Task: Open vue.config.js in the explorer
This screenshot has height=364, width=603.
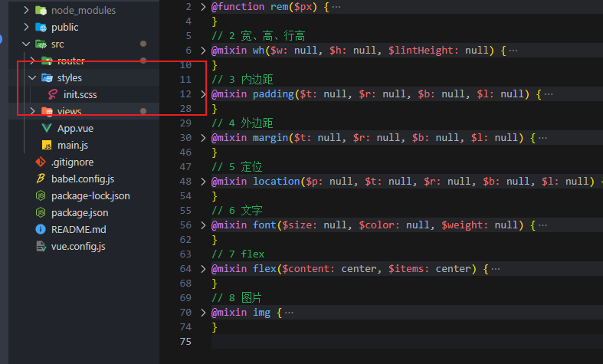Action: click(78, 247)
